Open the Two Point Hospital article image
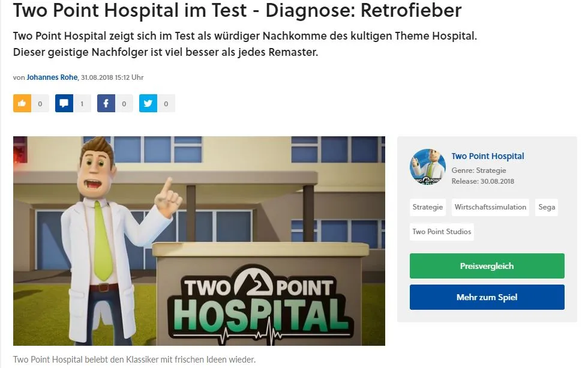Image resolution: width=588 pixels, height=368 pixels. tap(199, 241)
